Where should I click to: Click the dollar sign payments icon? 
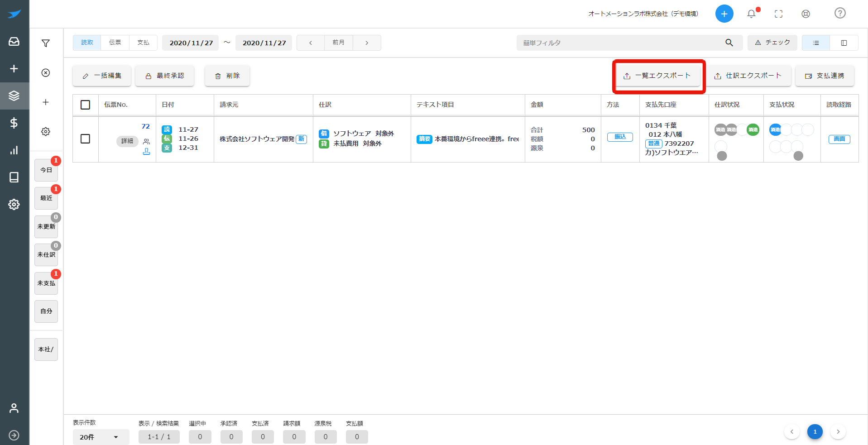(14, 123)
